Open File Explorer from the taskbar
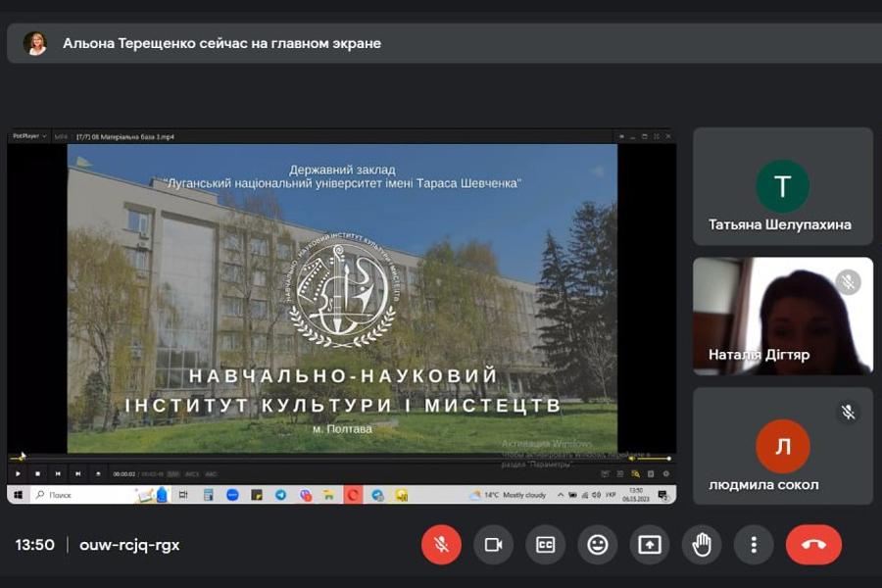 [x=328, y=495]
